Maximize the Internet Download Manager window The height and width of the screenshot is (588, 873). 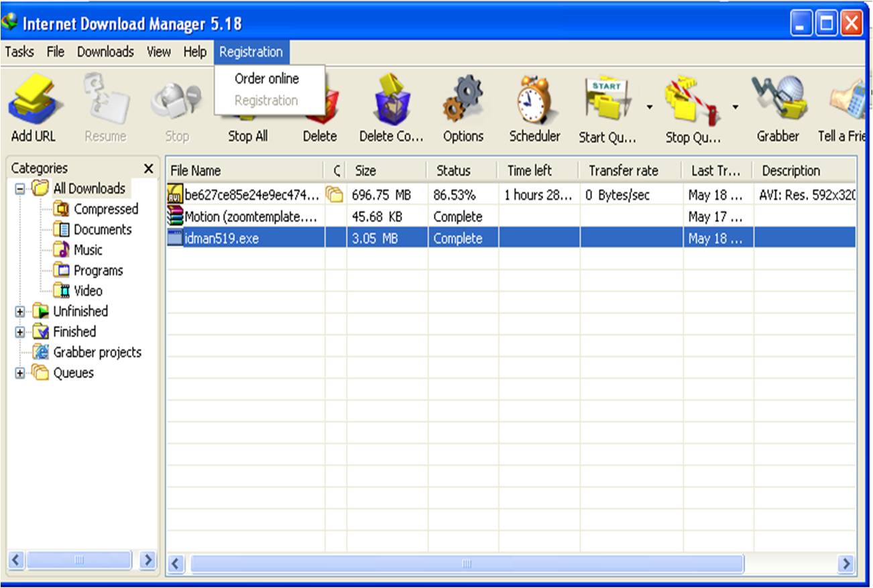point(827,25)
